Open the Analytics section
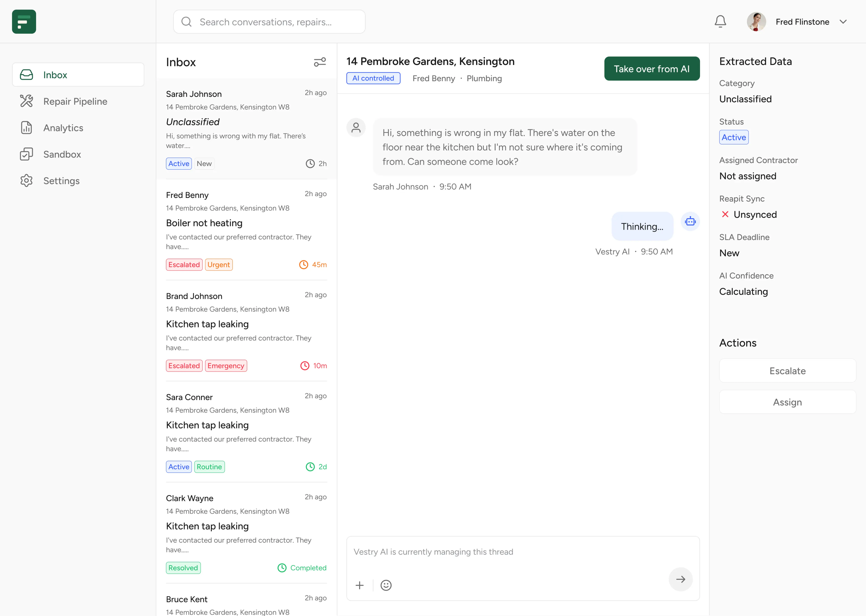This screenshot has width=866, height=616. coord(78,128)
